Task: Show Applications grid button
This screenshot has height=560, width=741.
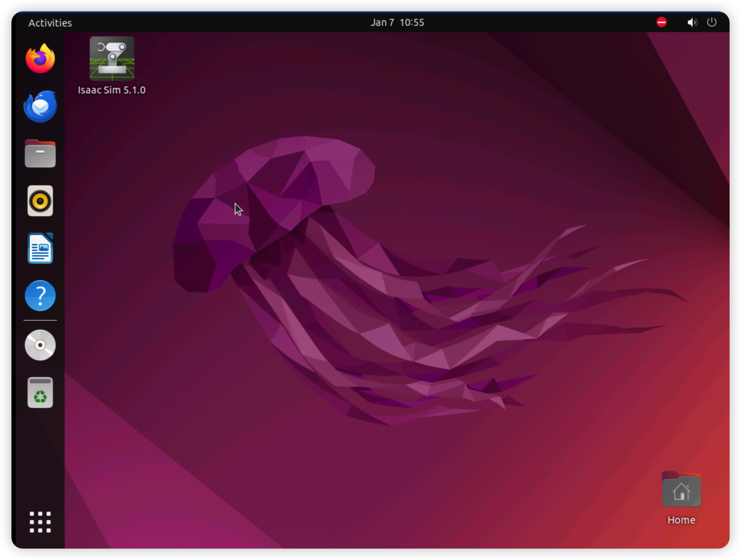Action: [40, 521]
